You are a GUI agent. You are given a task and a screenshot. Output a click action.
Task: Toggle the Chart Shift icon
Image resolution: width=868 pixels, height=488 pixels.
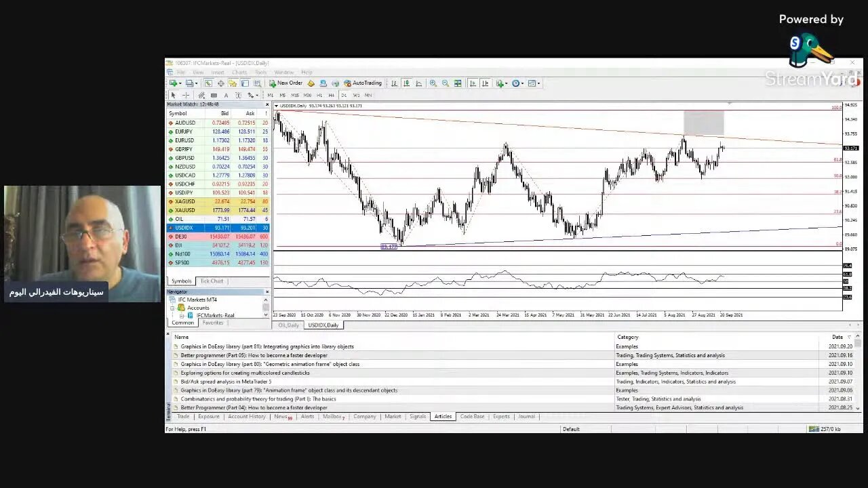click(486, 83)
